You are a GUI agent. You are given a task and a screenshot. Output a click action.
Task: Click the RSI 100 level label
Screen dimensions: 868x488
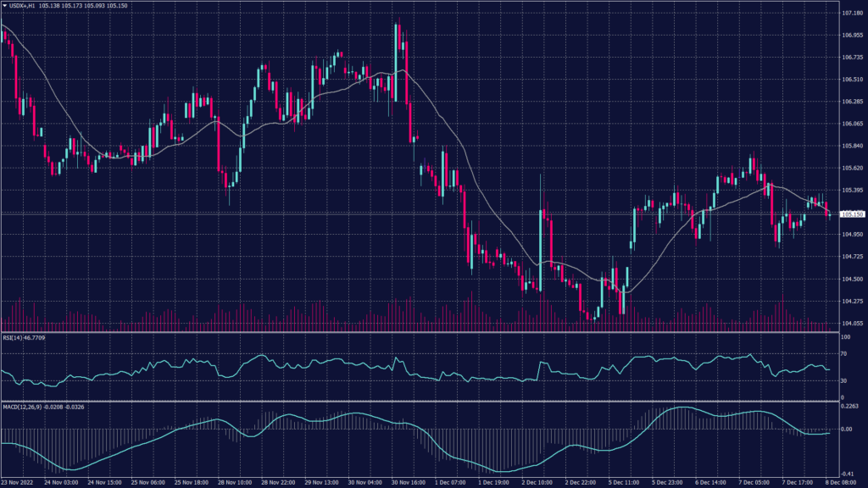tap(845, 337)
